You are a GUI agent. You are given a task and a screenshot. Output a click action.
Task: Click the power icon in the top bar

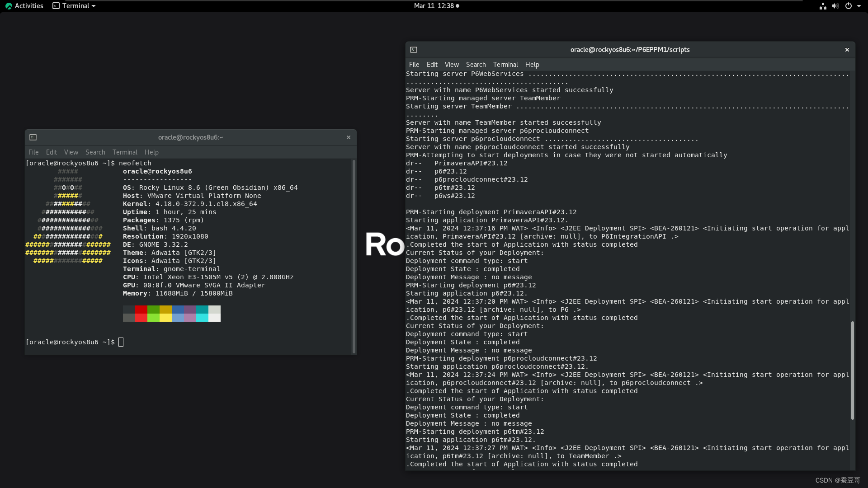point(849,6)
